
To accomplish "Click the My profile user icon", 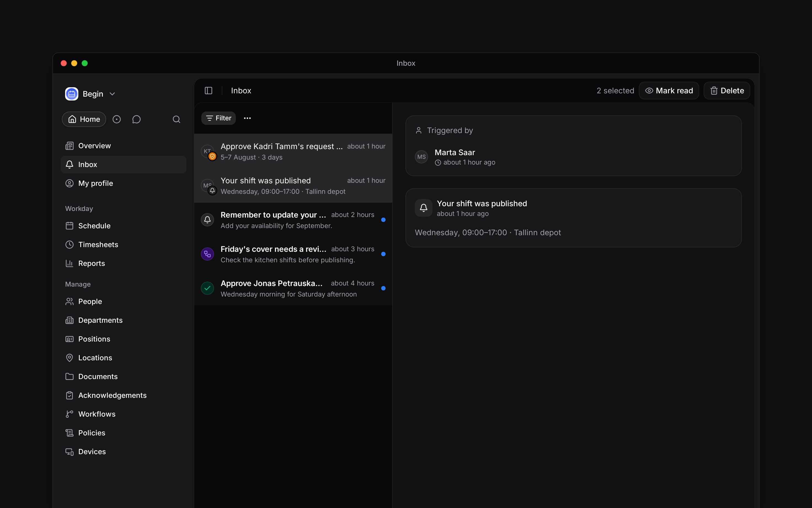I will 70,183.
